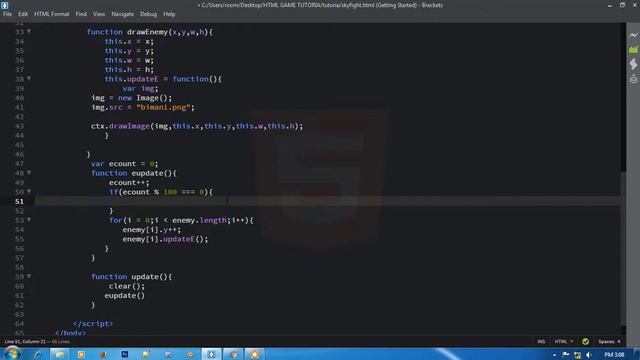Click "clear();" on line 60
Image resolution: width=640 pixels, height=360 pixels.
click(127, 286)
